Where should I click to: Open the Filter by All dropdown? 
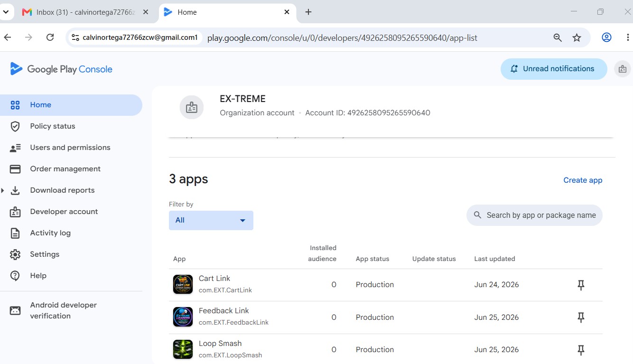point(211,220)
